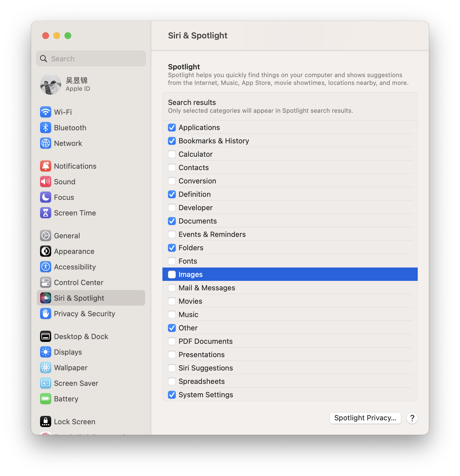Open the Accessibility icon
Screen dimensions: 460x476
tap(46, 267)
